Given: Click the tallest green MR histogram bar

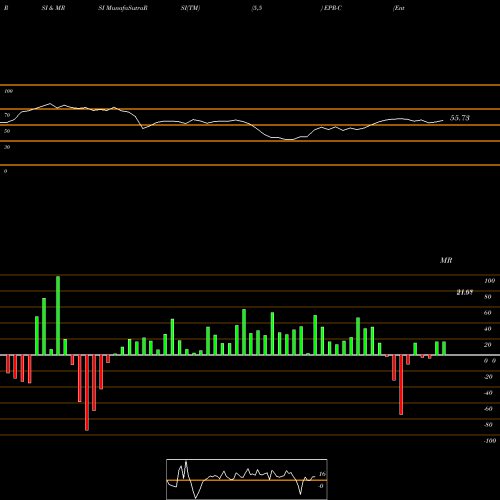Looking at the screenshot, I should coord(58,315).
